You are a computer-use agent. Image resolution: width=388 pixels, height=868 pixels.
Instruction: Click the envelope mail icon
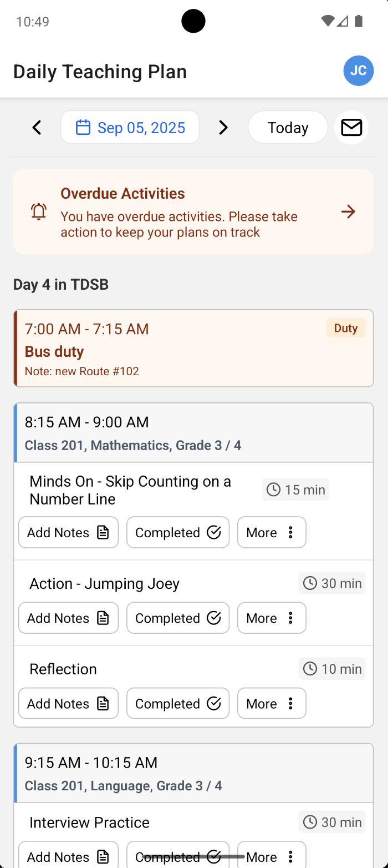(x=351, y=127)
